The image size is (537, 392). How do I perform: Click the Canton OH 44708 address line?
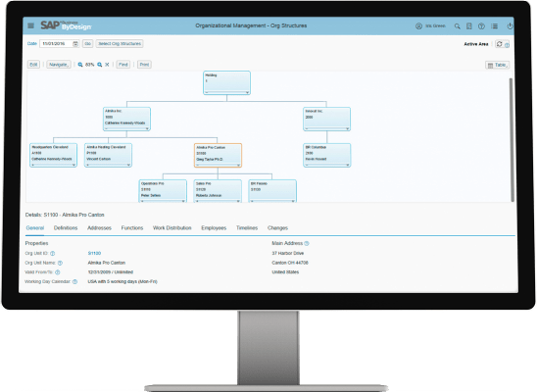click(290, 263)
